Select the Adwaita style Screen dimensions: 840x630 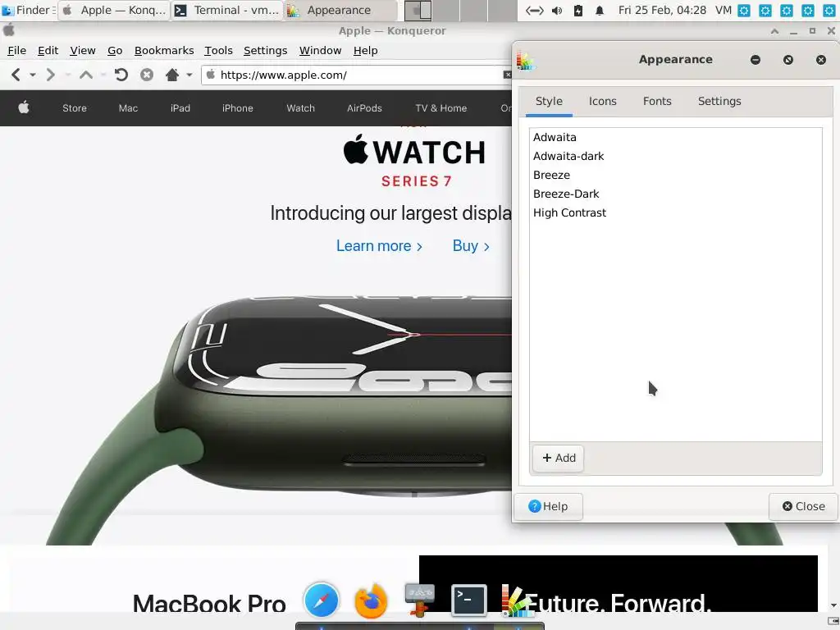675,137
